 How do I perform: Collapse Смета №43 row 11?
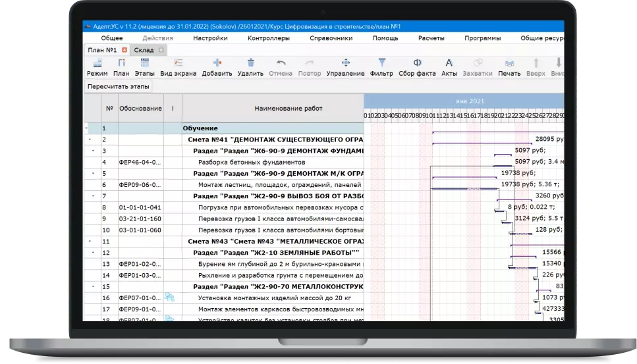pos(90,241)
